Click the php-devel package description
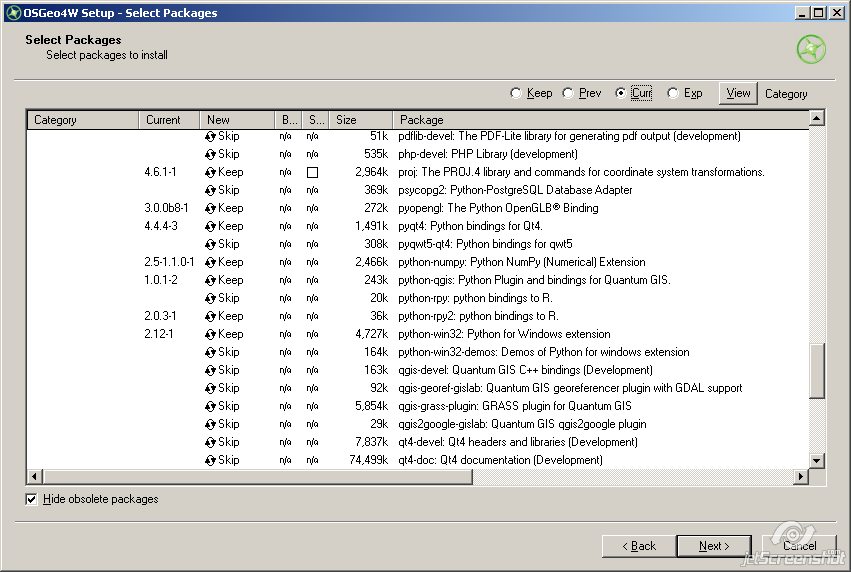 click(487, 154)
